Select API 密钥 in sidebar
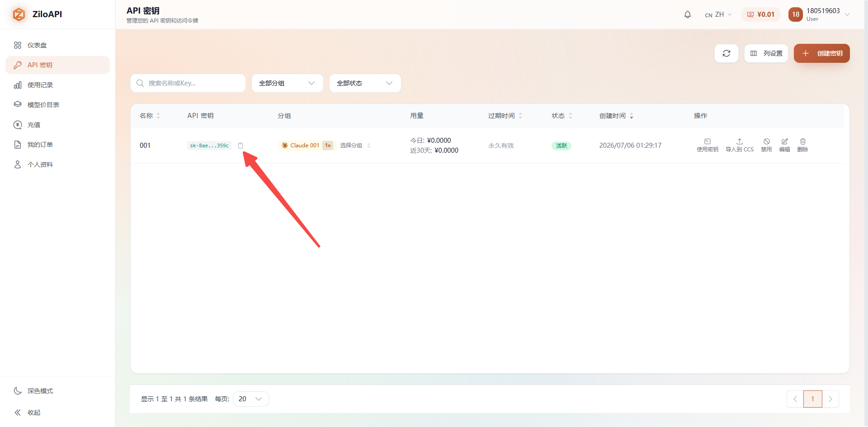868x427 pixels. point(57,65)
